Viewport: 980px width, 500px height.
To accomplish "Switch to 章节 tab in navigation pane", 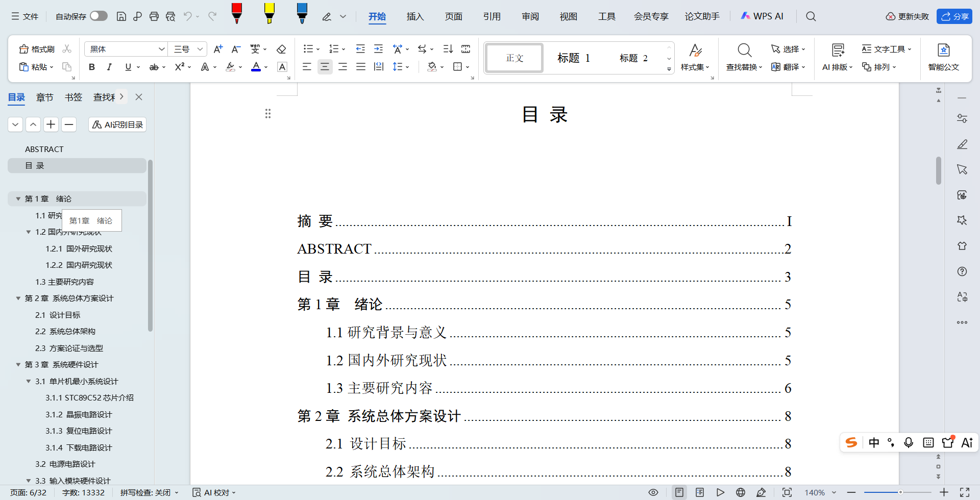I will point(45,97).
